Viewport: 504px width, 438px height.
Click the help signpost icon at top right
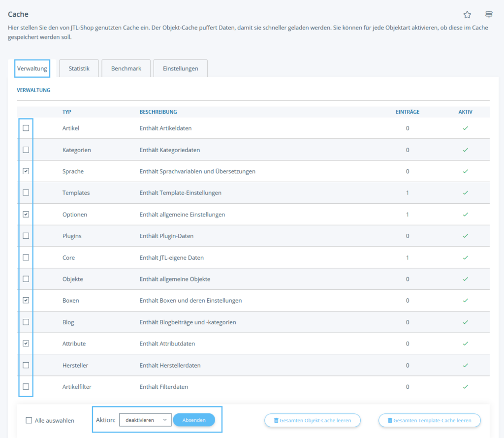click(x=489, y=14)
